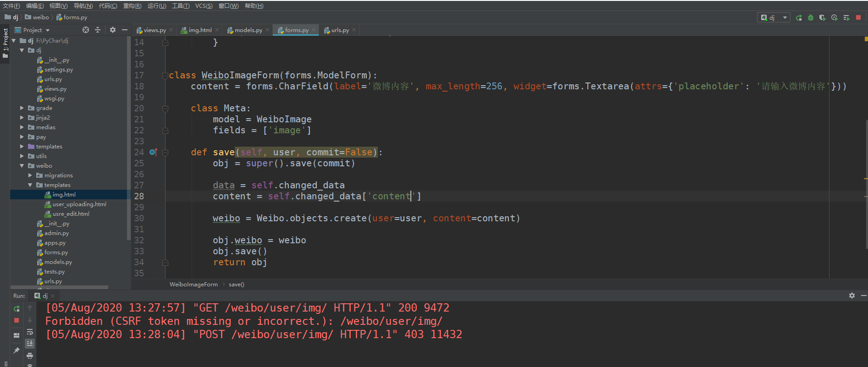This screenshot has height=367, width=868.
Task: Rerun dj from the Run panel
Action: coord(17,308)
